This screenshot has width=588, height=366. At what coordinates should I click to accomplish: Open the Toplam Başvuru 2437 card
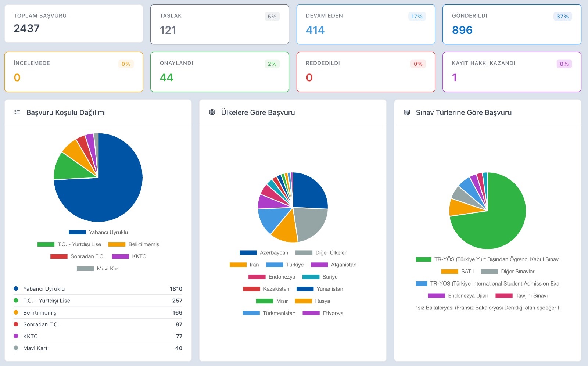(x=73, y=24)
